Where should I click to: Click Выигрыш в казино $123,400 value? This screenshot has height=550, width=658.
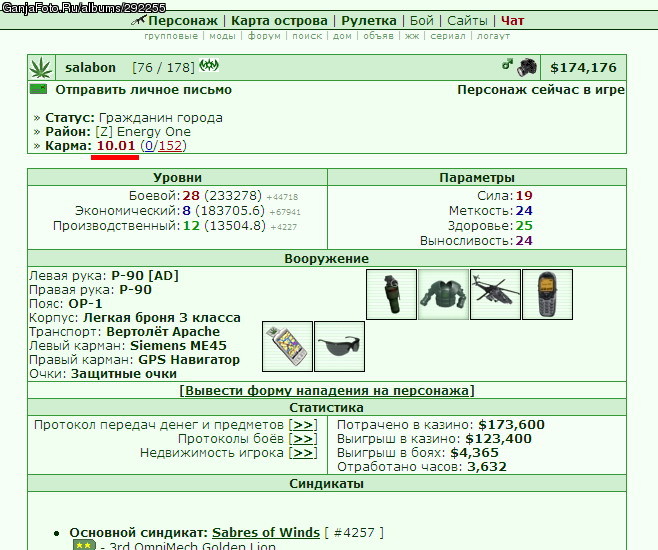pyautogui.click(x=498, y=439)
